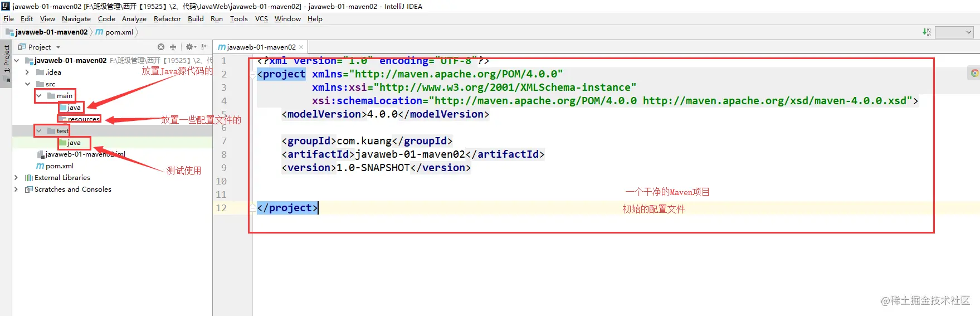Click pom.xml breadcrumb in navigation bar

115,32
